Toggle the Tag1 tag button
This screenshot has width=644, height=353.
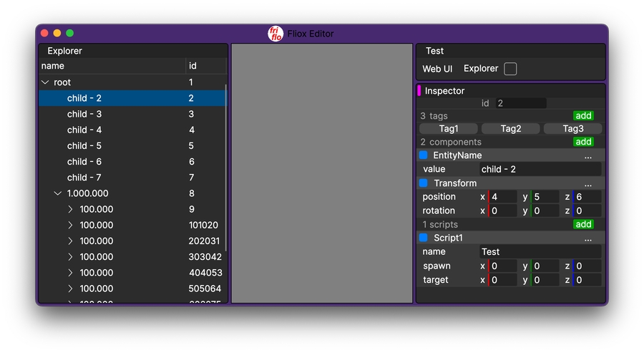pos(449,129)
